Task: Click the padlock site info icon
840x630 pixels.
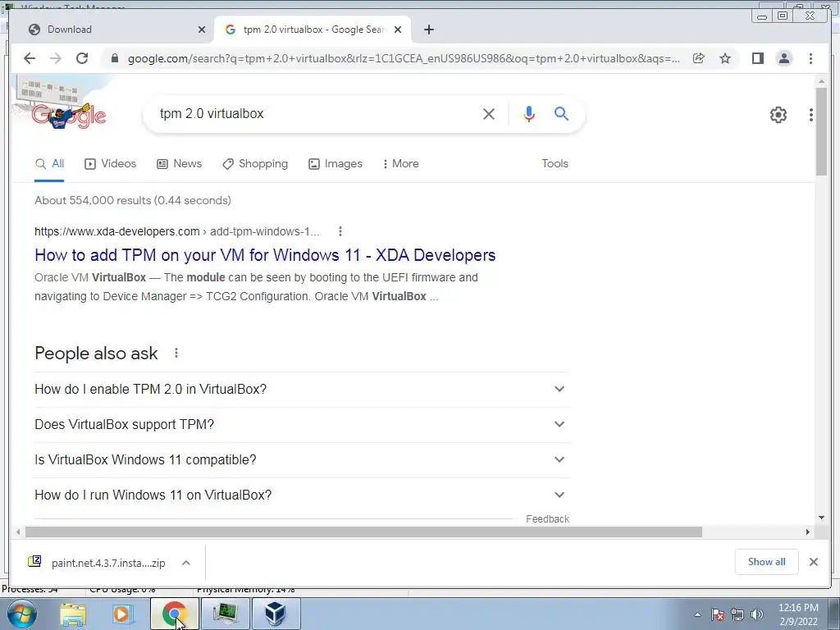Action: tap(115, 58)
